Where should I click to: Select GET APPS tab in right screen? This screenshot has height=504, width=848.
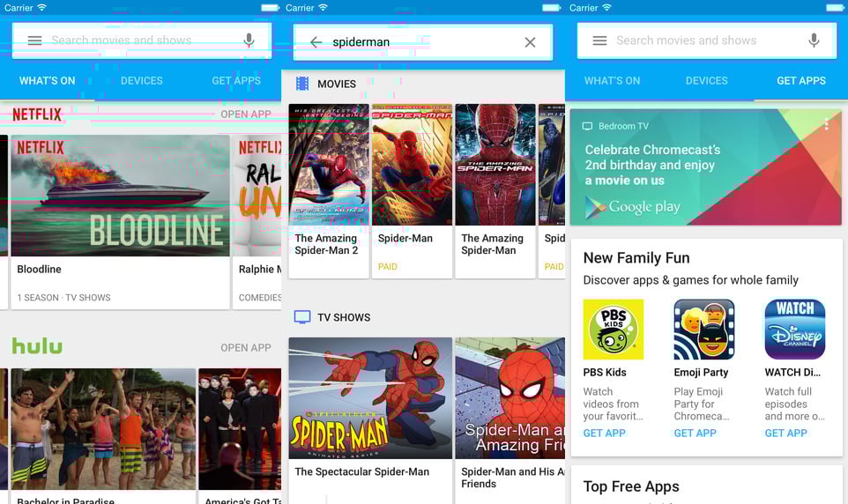[x=801, y=80]
